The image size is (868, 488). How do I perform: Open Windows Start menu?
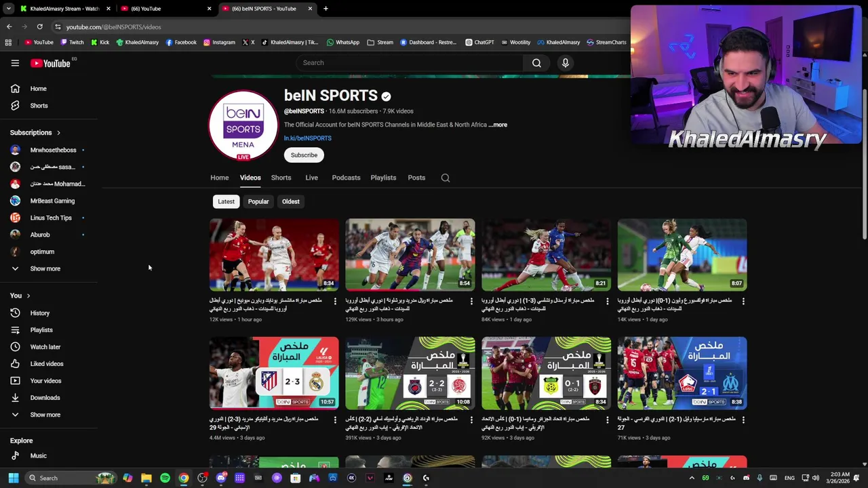[13, 478]
